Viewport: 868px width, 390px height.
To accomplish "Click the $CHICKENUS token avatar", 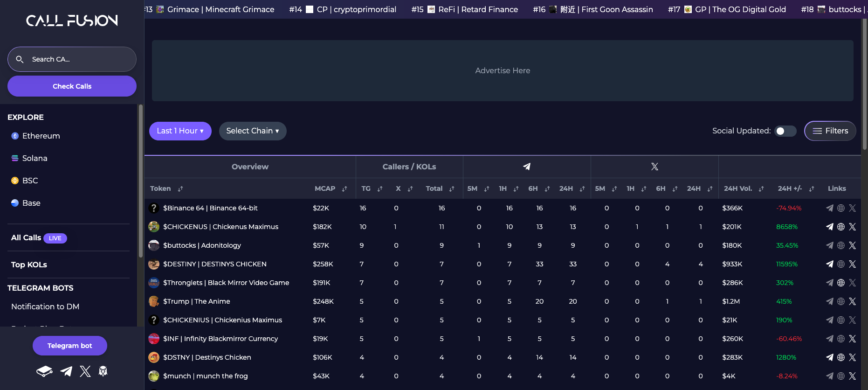I will coord(154,227).
